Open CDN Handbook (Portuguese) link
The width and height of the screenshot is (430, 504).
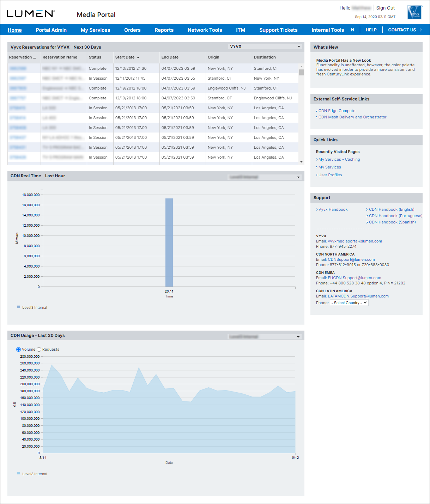click(395, 216)
